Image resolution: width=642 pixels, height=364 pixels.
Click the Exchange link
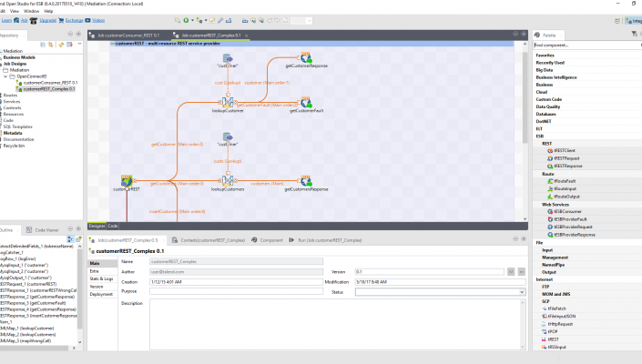tap(74, 20)
